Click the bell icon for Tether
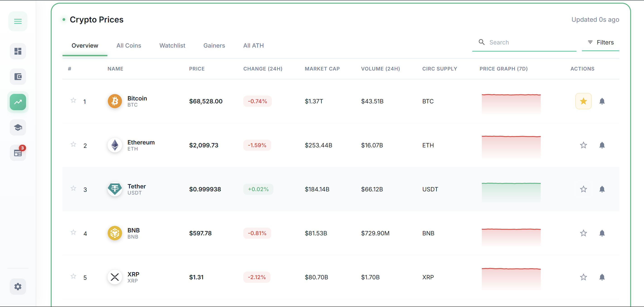 click(x=602, y=189)
